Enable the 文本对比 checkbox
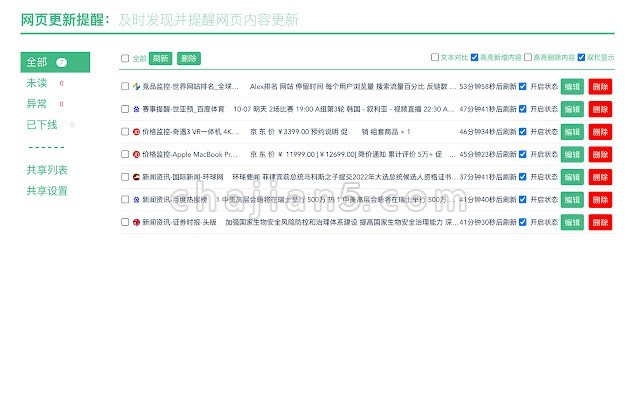The image size is (640, 400). [x=435, y=57]
